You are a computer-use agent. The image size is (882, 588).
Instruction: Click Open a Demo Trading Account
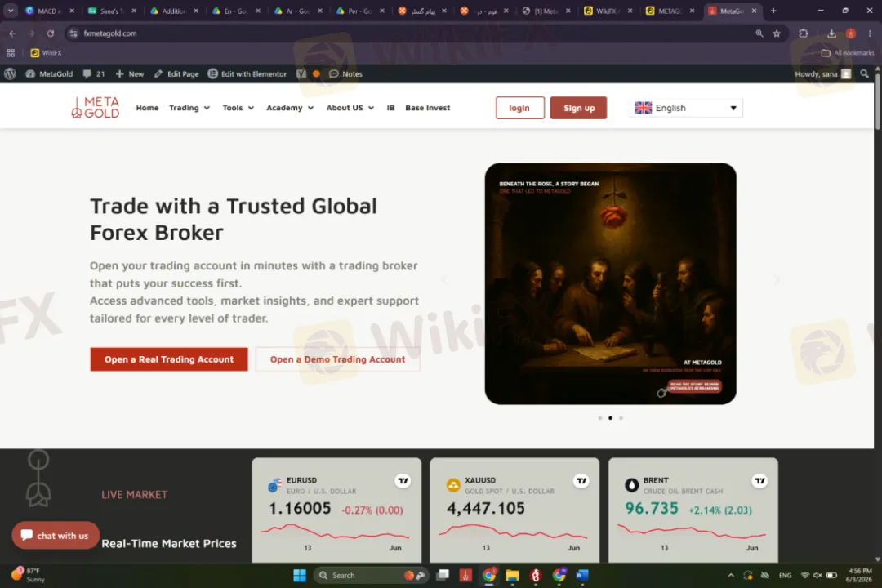point(337,359)
